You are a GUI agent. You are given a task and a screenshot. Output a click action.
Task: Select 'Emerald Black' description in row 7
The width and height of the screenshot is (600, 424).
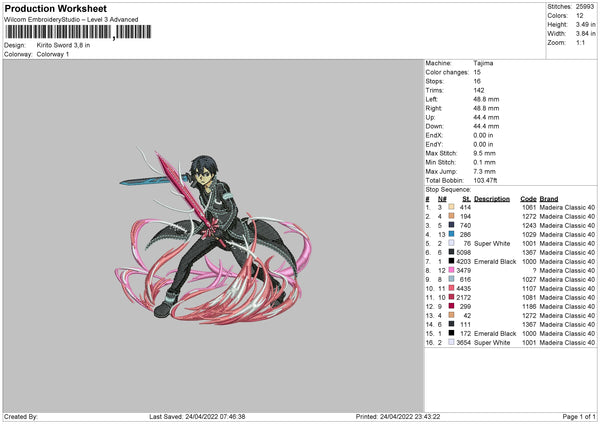pos(495,261)
